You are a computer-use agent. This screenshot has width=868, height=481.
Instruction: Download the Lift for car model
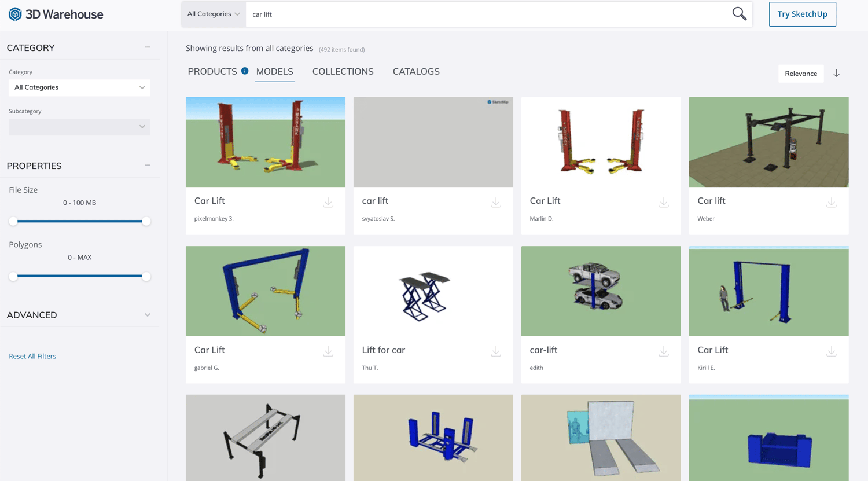tap(496, 351)
